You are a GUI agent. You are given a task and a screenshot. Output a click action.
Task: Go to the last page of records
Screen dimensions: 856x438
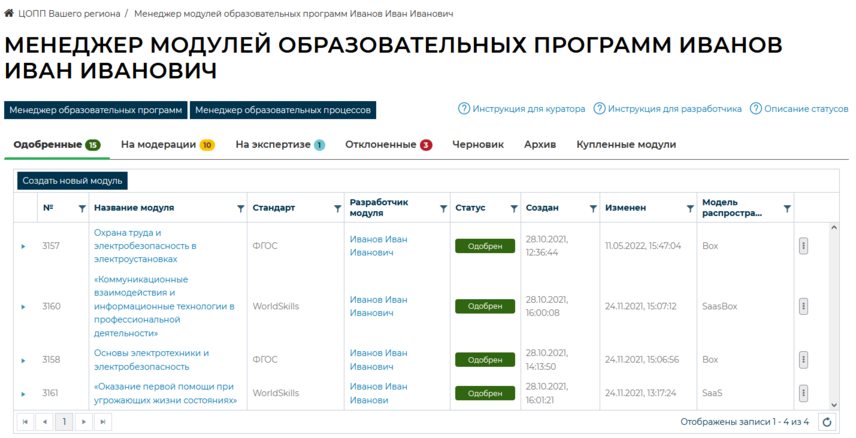(x=102, y=422)
